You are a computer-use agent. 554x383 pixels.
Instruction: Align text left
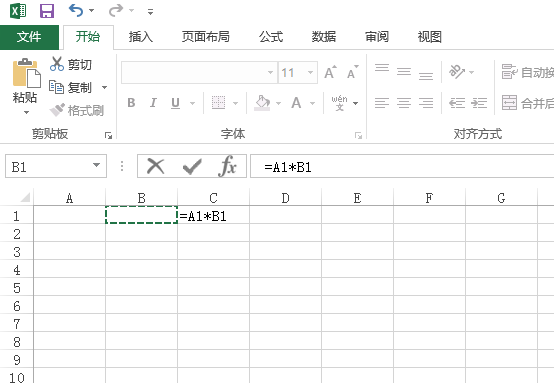tap(382, 103)
